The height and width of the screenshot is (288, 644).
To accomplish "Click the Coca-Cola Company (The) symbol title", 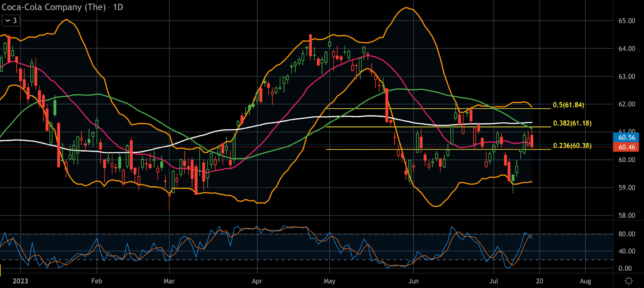I will click(54, 7).
